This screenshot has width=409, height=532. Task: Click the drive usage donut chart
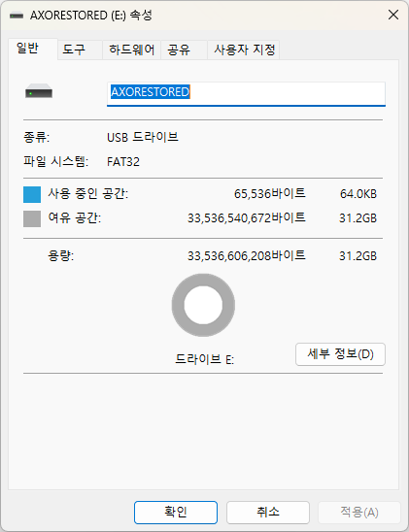(203, 305)
